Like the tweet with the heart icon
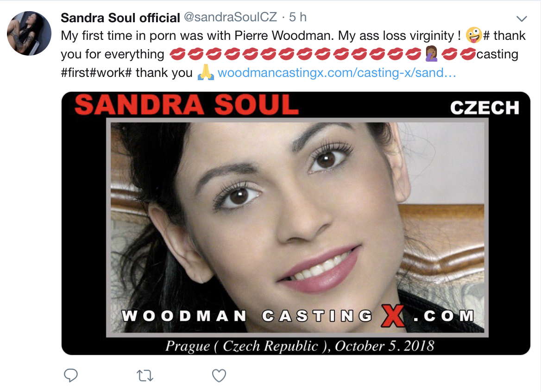Image resolution: width=541 pixels, height=392 pixels. (x=219, y=376)
